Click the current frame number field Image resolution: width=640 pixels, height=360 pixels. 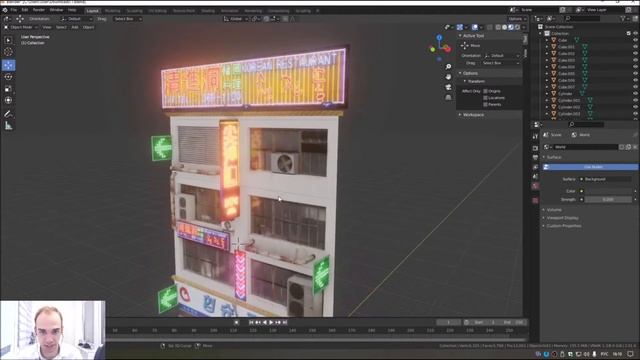449,322
